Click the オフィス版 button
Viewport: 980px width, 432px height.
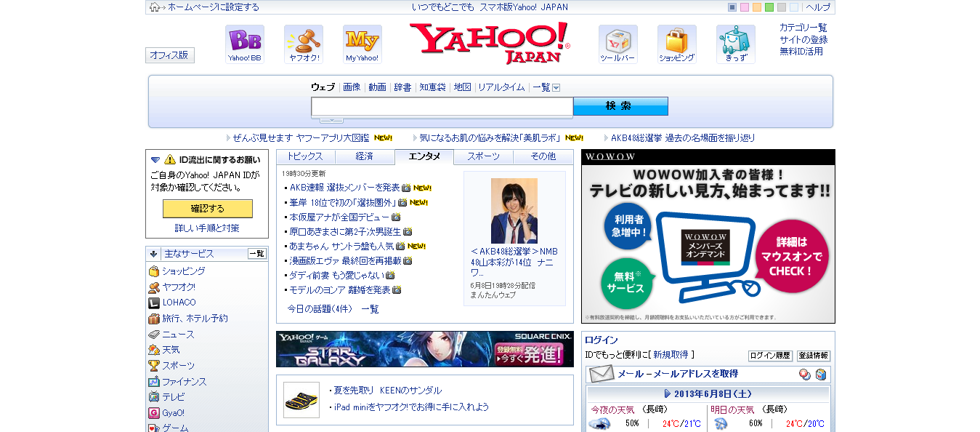click(x=170, y=55)
